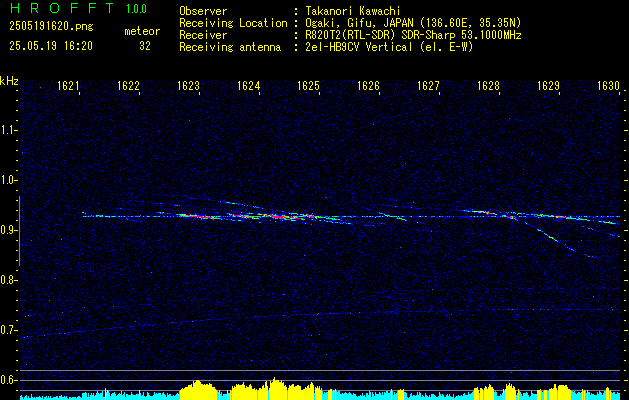Click the Receiving Location label
Image resolution: width=629 pixels, height=400 pixels.
pos(233,23)
